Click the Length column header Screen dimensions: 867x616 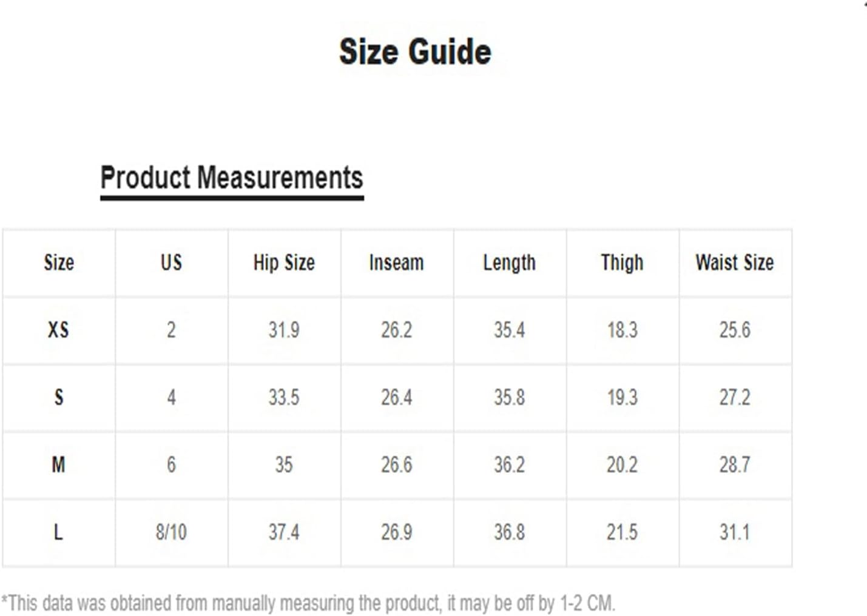[509, 263]
